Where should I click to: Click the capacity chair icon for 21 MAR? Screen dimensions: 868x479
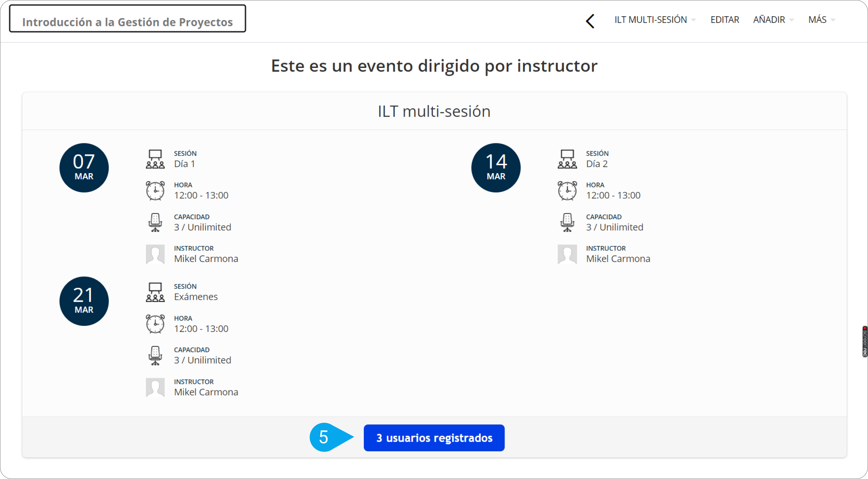155,355
